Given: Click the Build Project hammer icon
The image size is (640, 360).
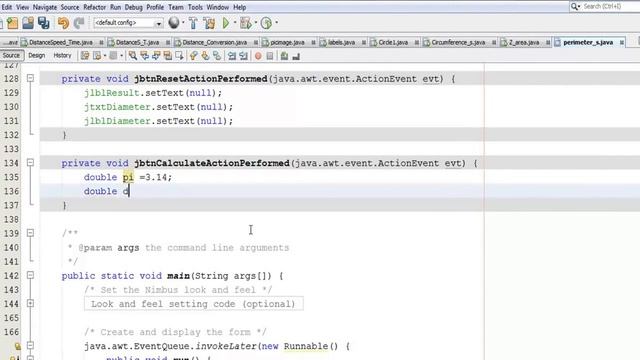Looking at the screenshot, I should click(x=193, y=23).
